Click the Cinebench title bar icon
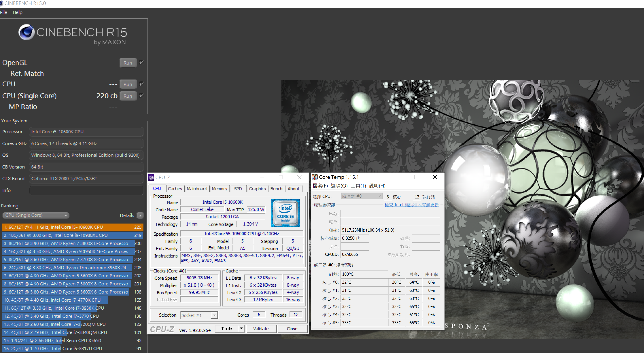The image size is (644, 353). coord(1,3)
